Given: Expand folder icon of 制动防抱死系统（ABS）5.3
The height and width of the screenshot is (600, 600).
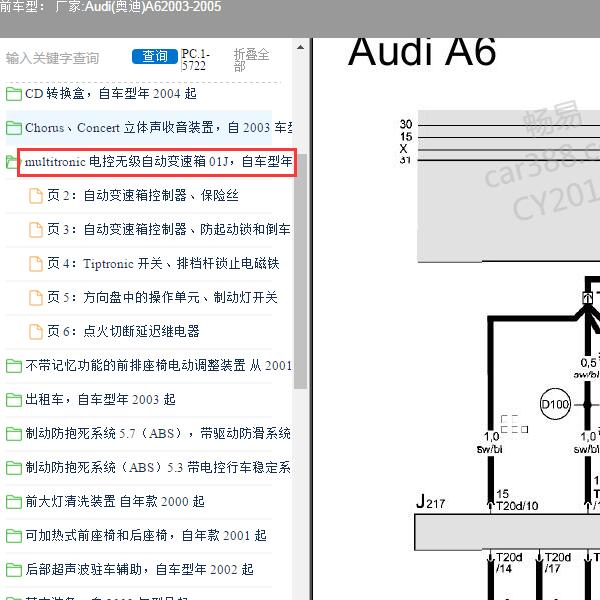Looking at the screenshot, I should coord(14,468).
